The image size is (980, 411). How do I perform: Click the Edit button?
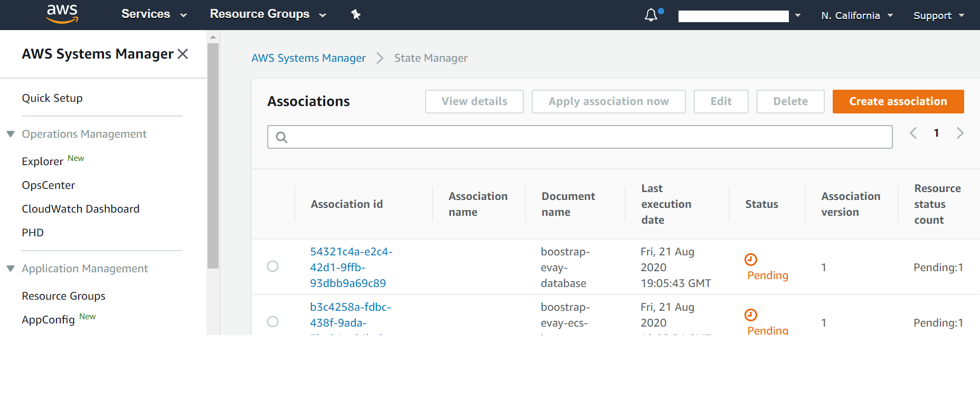click(x=721, y=101)
